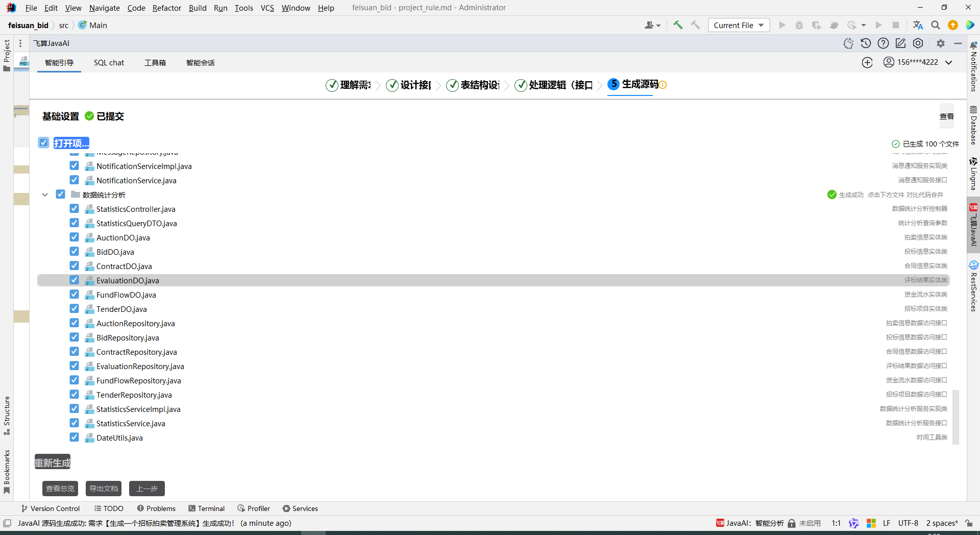Open the VCS menu
The image size is (980, 535).
(x=267, y=8)
